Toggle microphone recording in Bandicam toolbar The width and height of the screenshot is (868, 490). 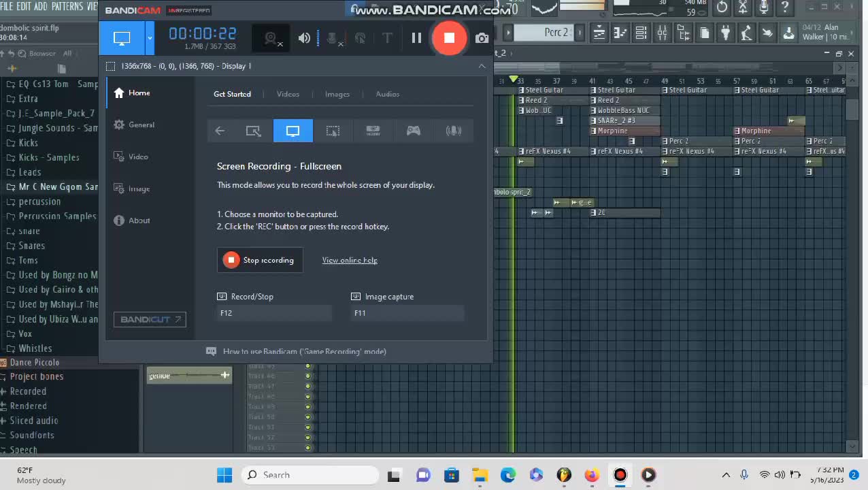(333, 38)
